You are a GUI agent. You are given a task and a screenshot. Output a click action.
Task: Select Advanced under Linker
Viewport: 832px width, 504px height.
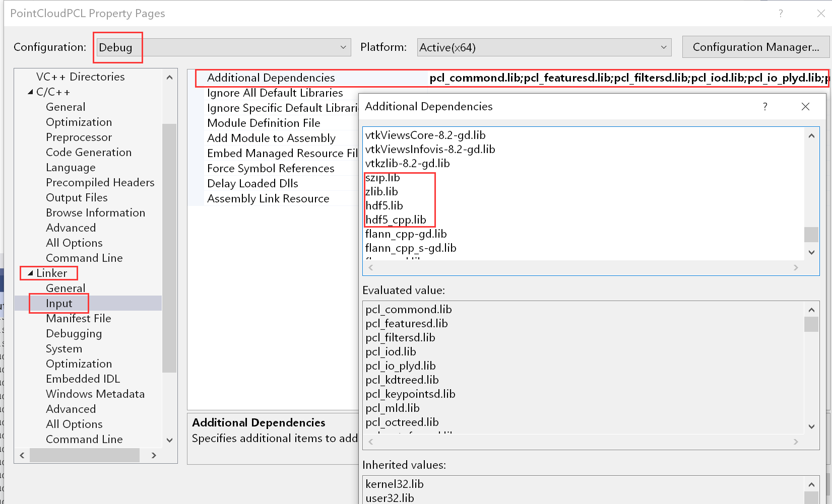pyautogui.click(x=71, y=409)
